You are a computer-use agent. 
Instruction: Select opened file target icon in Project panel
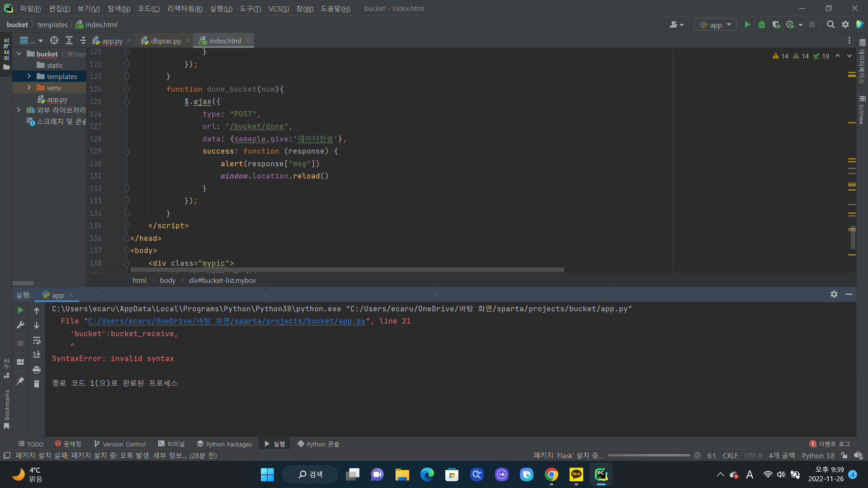click(x=54, y=41)
